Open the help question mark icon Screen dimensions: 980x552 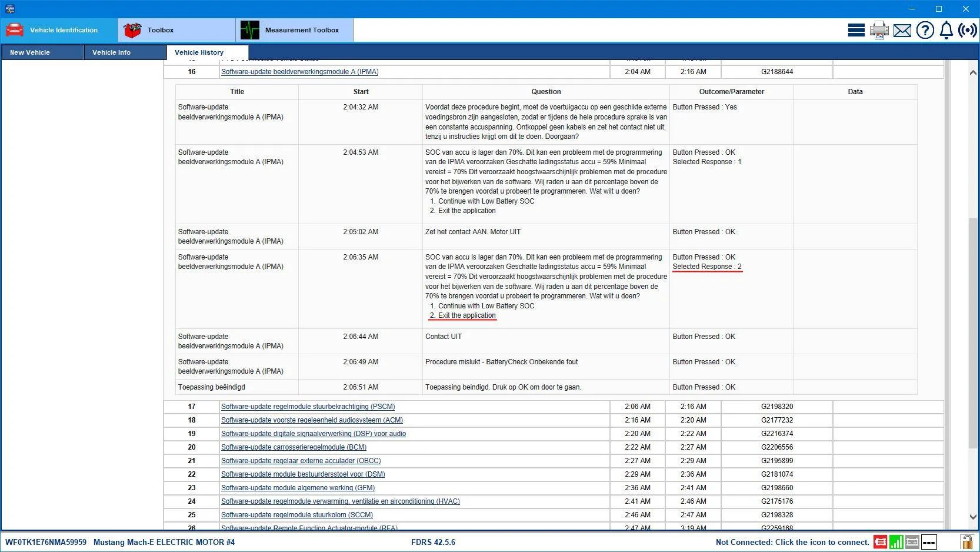pyautogui.click(x=925, y=30)
